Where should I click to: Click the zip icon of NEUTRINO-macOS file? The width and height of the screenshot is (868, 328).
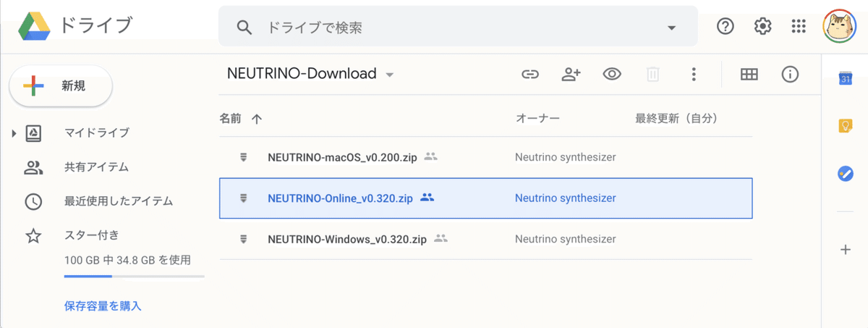pyautogui.click(x=244, y=157)
